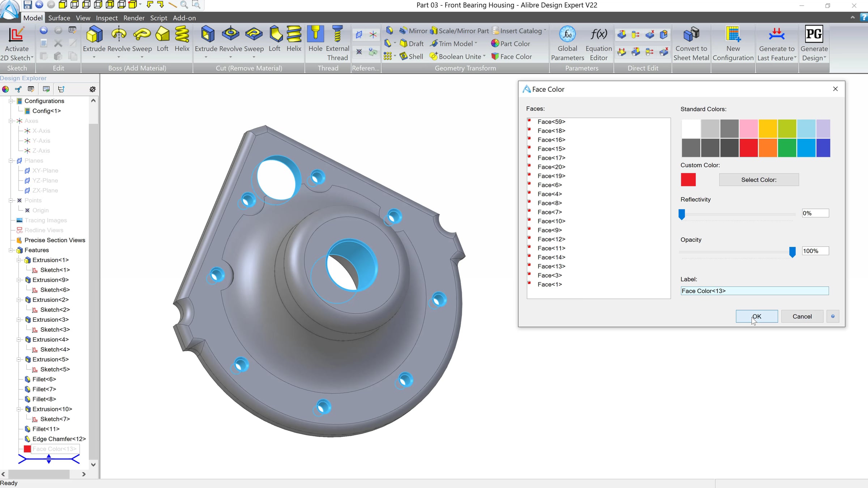This screenshot has width=868, height=488.
Task: Open Boolean Unite dropdown arrow
Action: 484,56
